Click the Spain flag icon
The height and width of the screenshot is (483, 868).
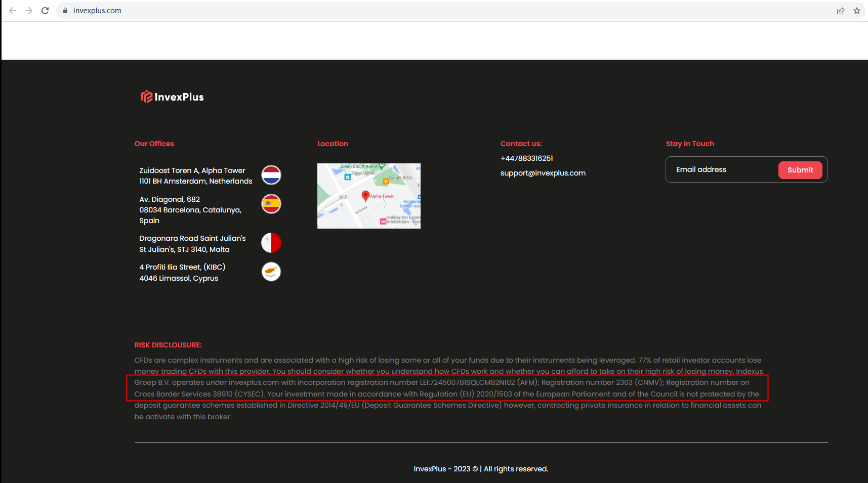click(271, 204)
